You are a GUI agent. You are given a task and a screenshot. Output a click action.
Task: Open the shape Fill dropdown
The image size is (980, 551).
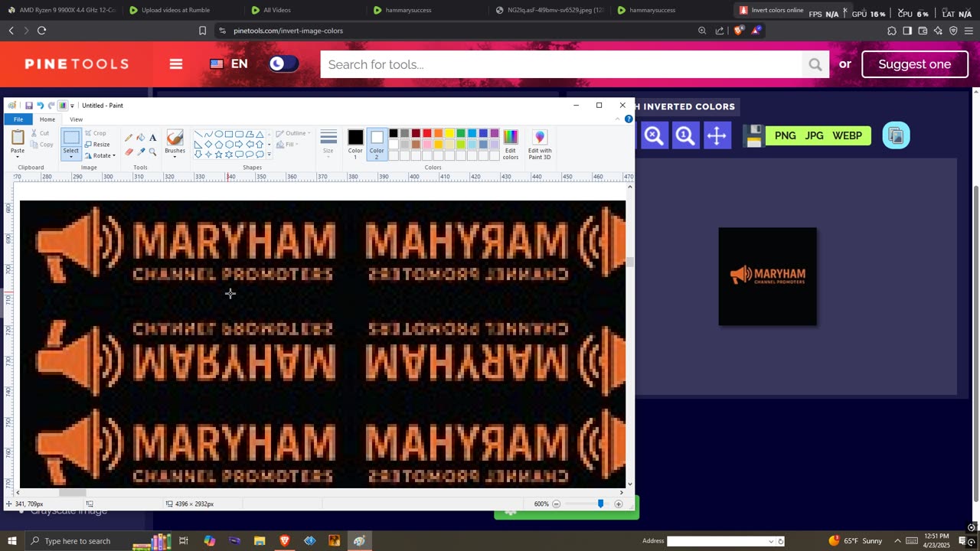click(287, 144)
